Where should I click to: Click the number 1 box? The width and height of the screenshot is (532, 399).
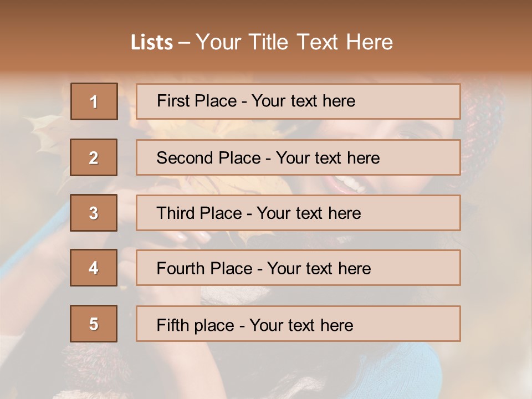click(x=94, y=101)
